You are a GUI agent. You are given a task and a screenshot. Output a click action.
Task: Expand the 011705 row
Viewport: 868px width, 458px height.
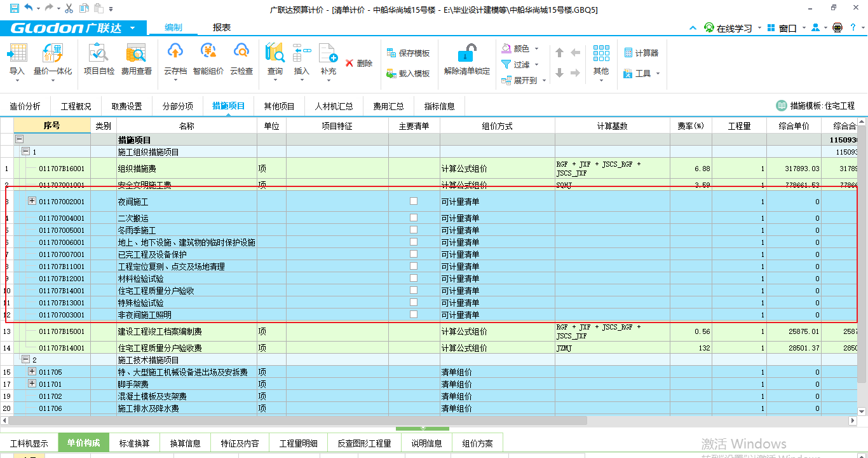[x=32, y=371]
